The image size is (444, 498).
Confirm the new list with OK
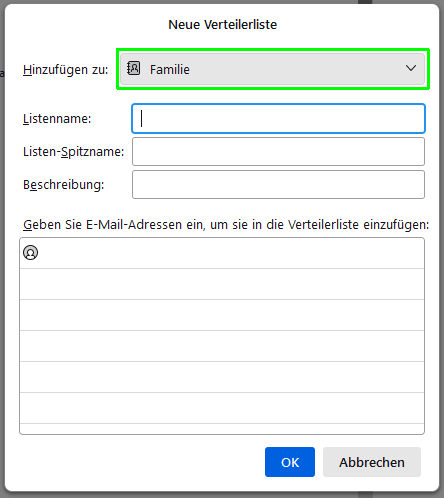[290, 462]
